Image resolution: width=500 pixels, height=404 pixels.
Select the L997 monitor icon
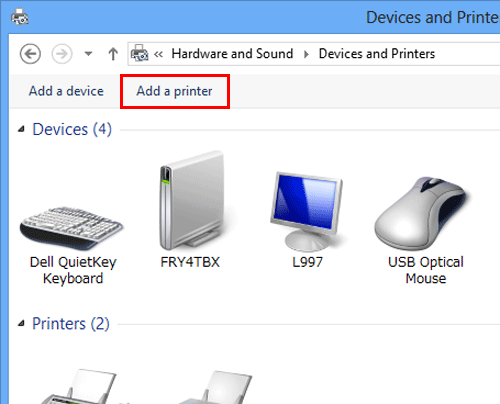pyautogui.click(x=307, y=212)
